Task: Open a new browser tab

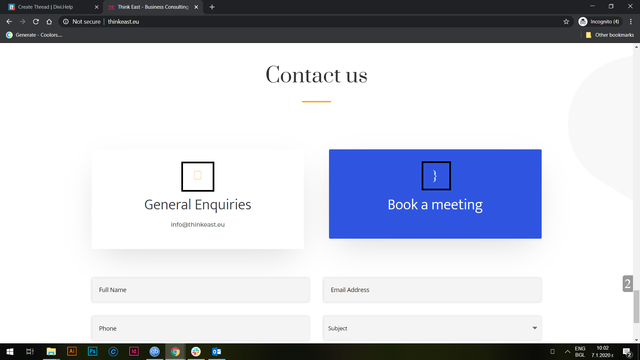Action: point(212,7)
